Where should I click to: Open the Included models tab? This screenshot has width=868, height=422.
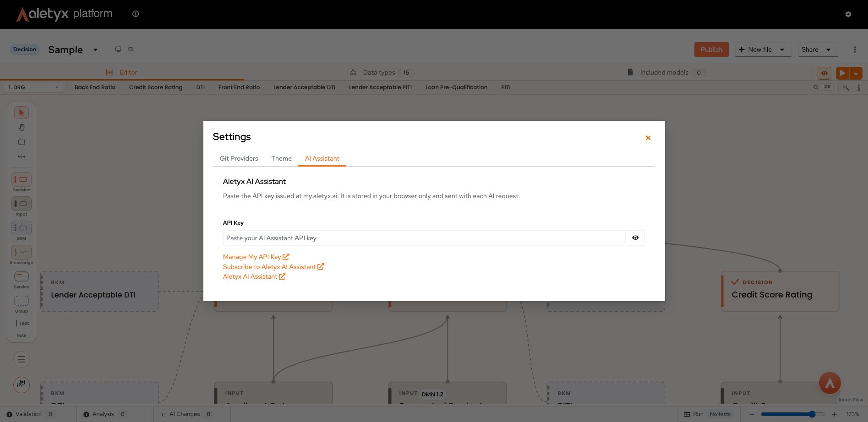click(x=666, y=72)
